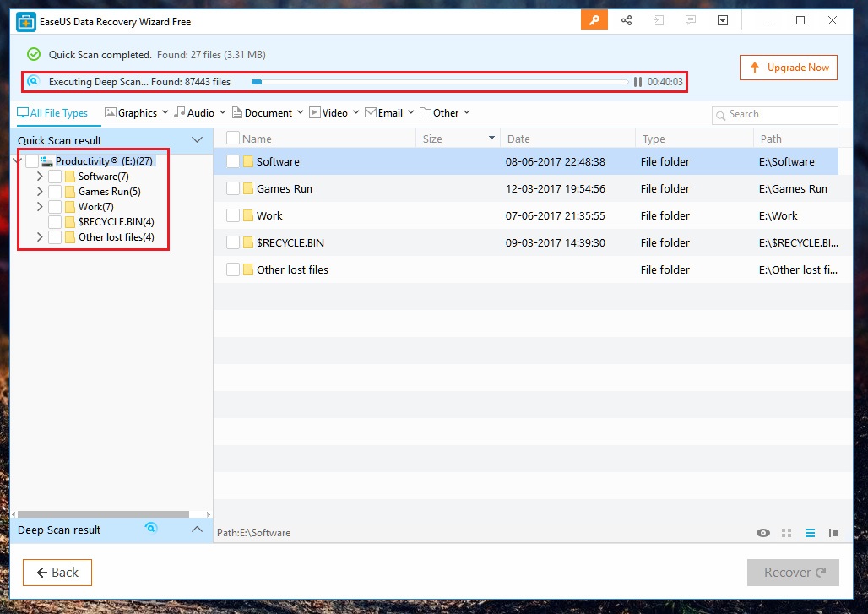
Task: Click the Executing Deep Scan spinner icon
Action: pyautogui.click(x=33, y=81)
